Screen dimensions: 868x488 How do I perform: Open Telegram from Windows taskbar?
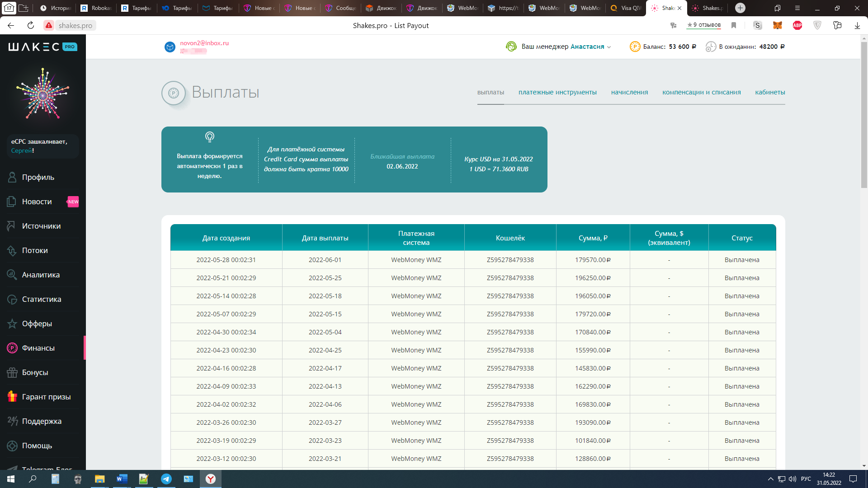(x=166, y=479)
